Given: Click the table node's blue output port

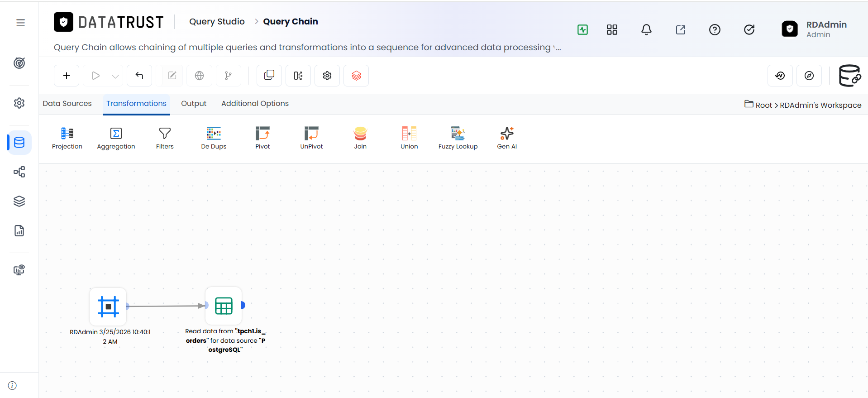Looking at the screenshot, I should pyautogui.click(x=243, y=305).
